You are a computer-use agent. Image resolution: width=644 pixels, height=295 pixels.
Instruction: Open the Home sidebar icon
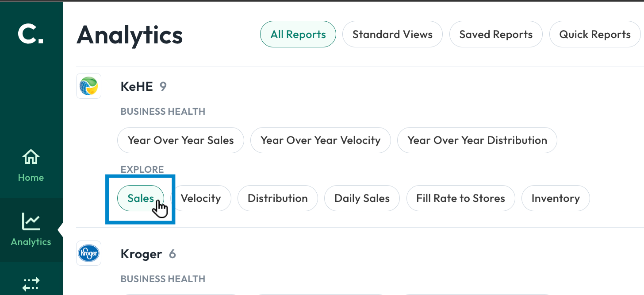click(31, 157)
